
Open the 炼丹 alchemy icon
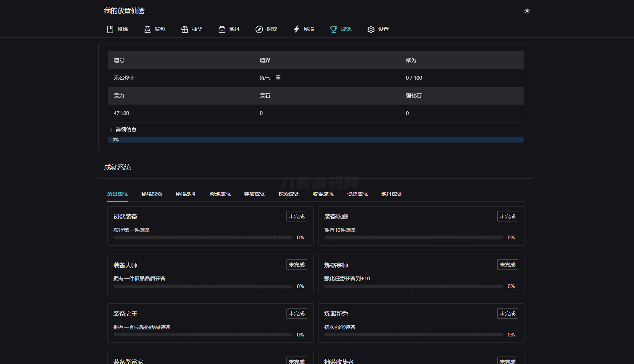pyautogui.click(x=222, y=29)
